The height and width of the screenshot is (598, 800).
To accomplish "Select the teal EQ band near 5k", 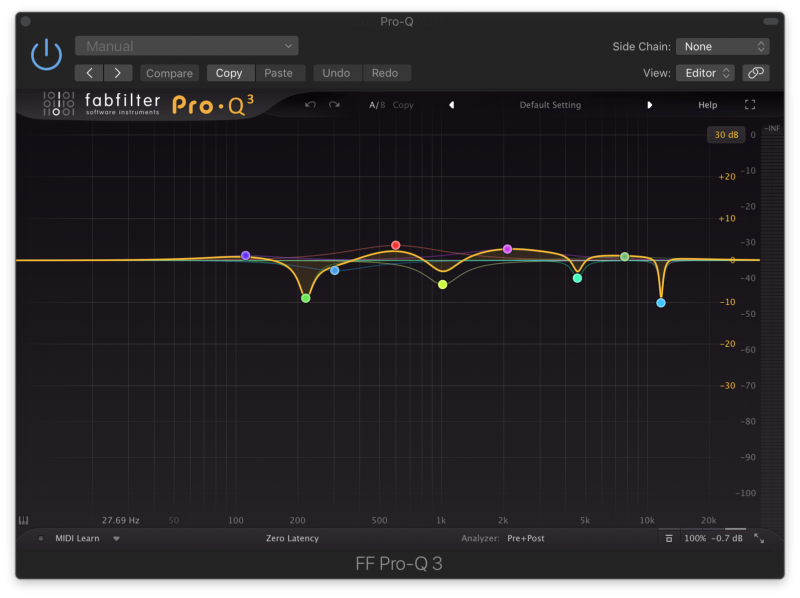I will (577, 278).
